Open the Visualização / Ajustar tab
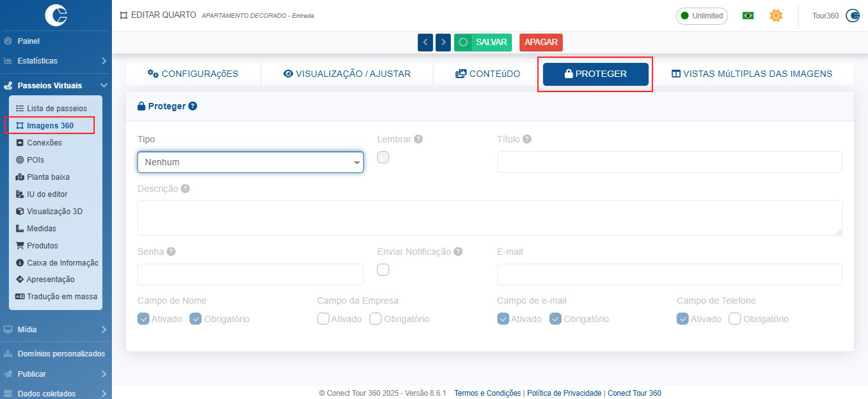The image size is (868, 399). (x=347, y=74)
